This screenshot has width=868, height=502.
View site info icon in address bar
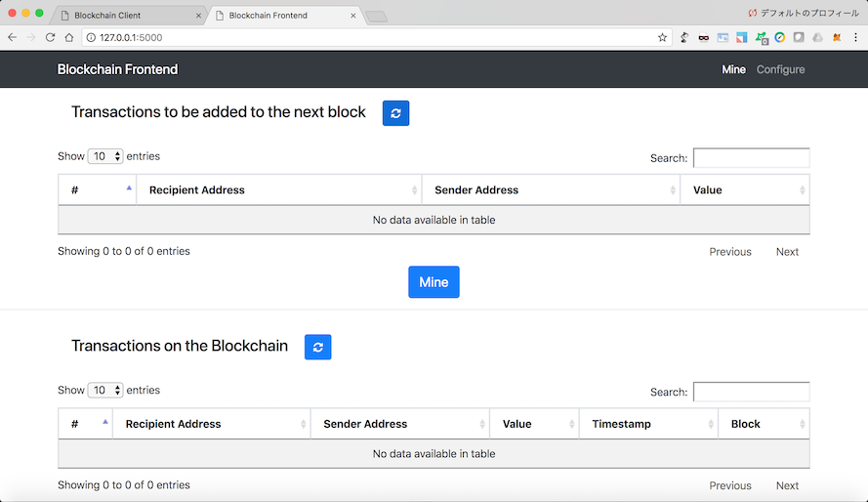(91, 37)
